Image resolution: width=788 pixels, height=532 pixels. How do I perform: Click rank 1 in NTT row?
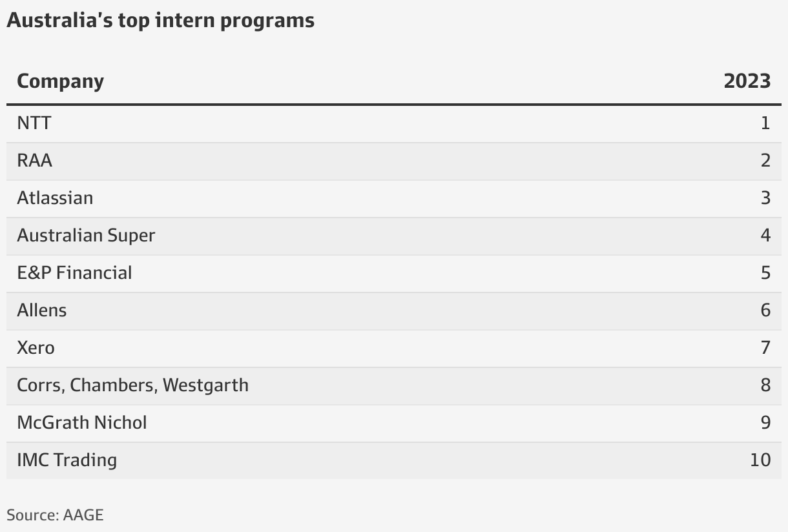coord(765,123)
